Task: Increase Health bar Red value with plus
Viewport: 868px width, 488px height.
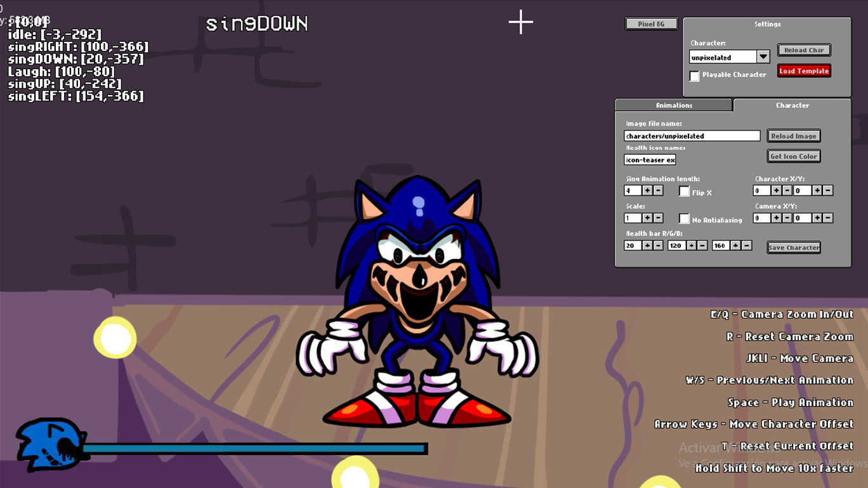Action: (x=647, y=246)
